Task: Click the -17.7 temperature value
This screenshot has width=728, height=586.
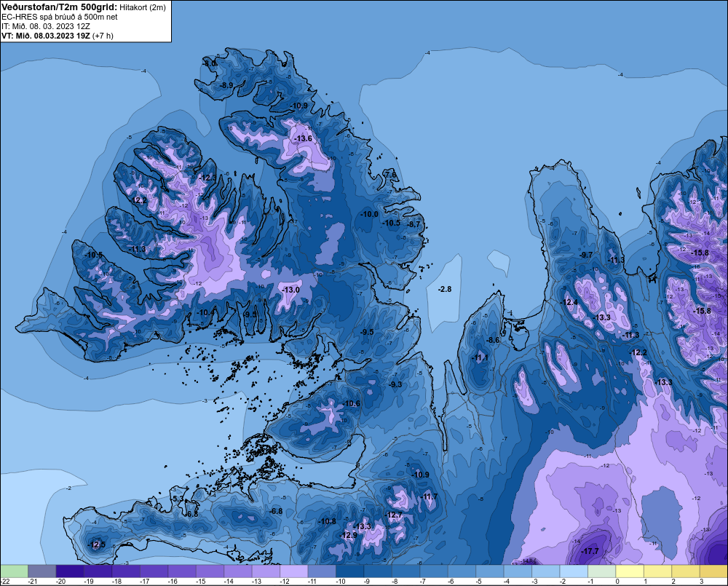Action: tap(590, 551)
